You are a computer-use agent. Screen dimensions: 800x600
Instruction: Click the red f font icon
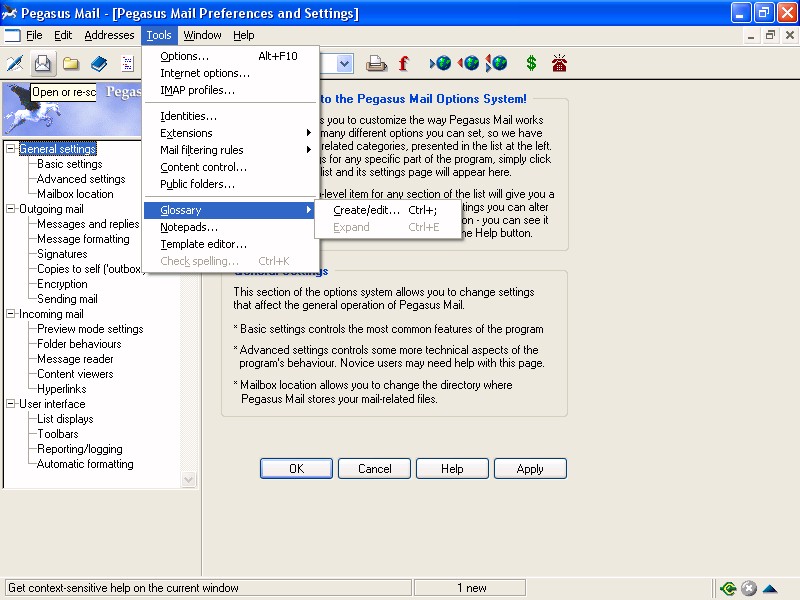click(x=403, y=63)
